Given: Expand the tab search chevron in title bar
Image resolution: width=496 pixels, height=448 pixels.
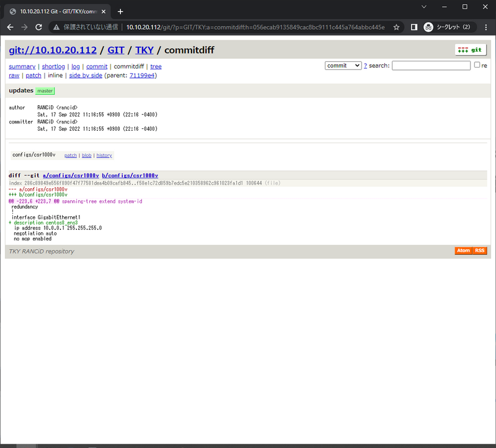Looking at the screenshot, I should [424, 7].
